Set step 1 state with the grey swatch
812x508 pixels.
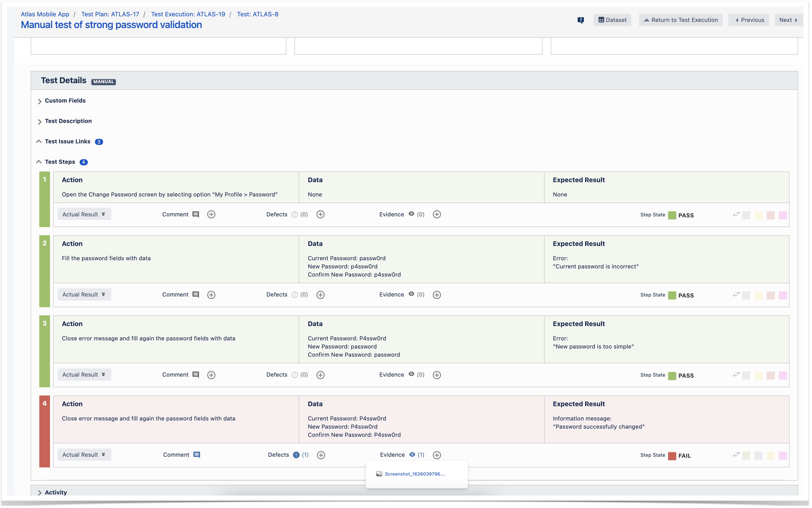tap(746, 215)
